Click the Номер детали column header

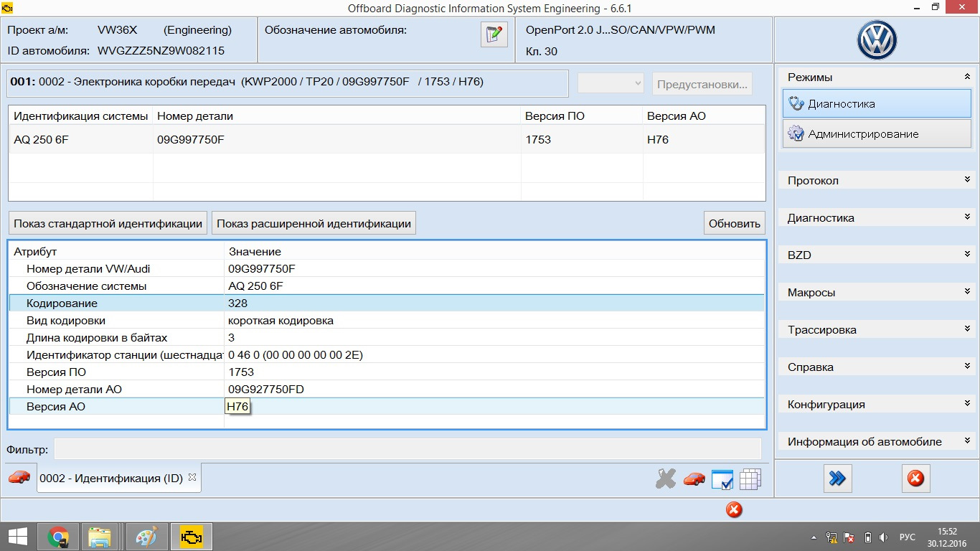337,116
